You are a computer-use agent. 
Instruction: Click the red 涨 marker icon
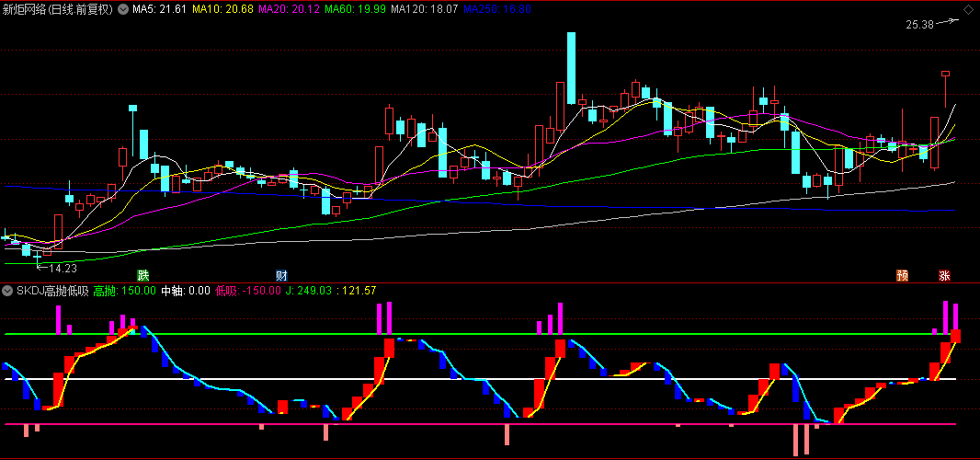944,275
